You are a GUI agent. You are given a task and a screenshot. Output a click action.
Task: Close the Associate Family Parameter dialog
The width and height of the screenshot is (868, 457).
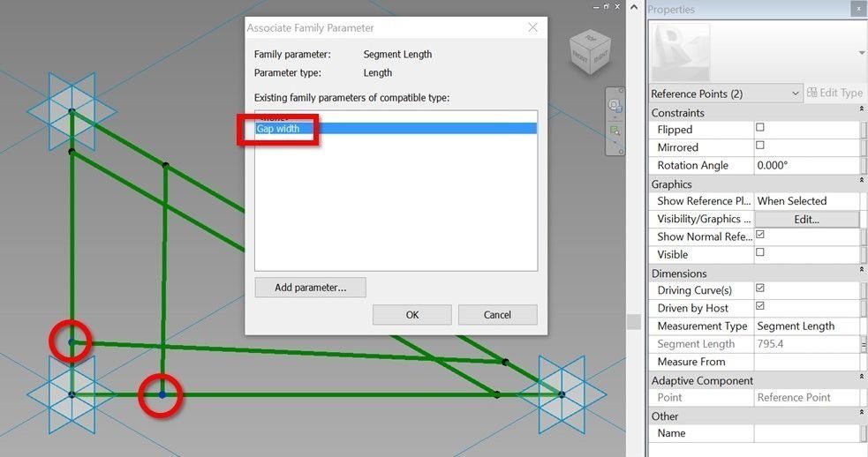[532, 27]
